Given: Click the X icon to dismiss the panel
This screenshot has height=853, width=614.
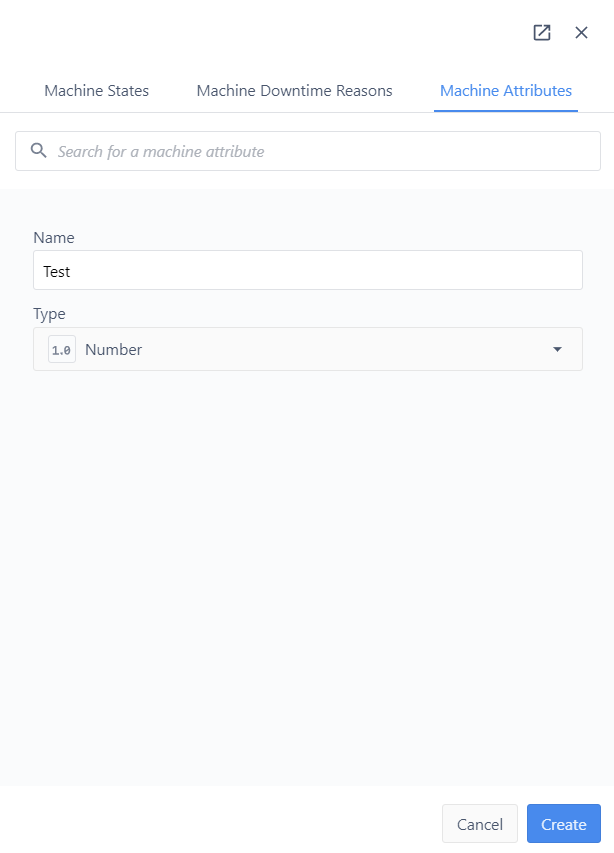Looking at the screenshot, I should pos(581,32).
